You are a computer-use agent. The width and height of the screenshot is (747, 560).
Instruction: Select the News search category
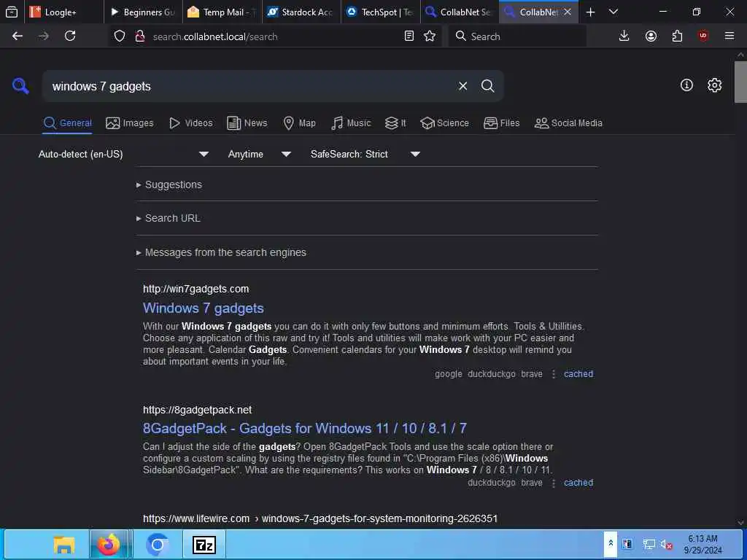tap(247, 123)
